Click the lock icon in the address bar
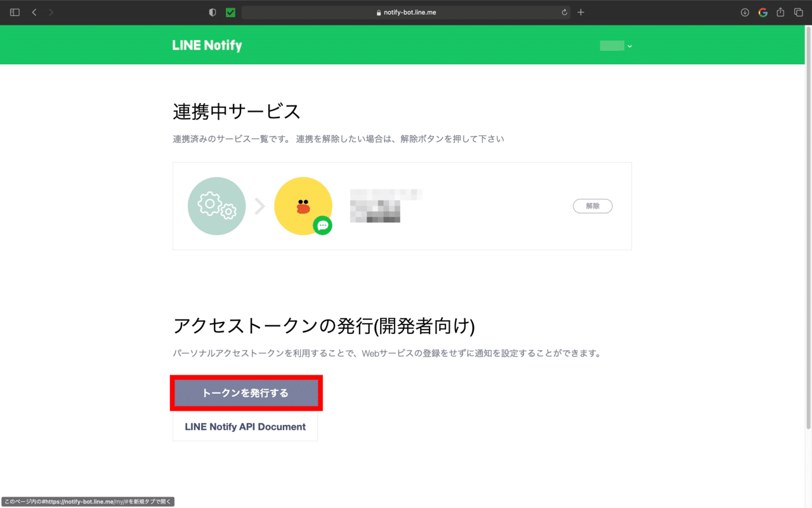The image size is (812, 508). 379,13
